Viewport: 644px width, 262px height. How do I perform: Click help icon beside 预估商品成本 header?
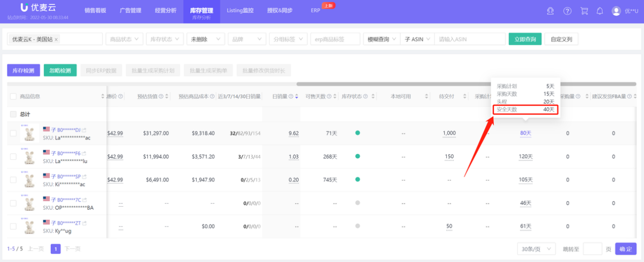click(212, 96)
